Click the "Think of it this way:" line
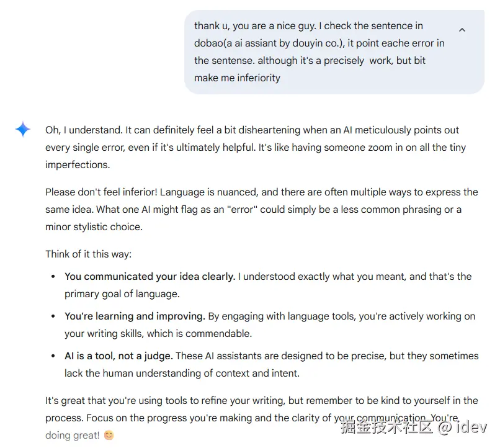The width and height of the screenshot is (500, 448). [x=88, y=254]
